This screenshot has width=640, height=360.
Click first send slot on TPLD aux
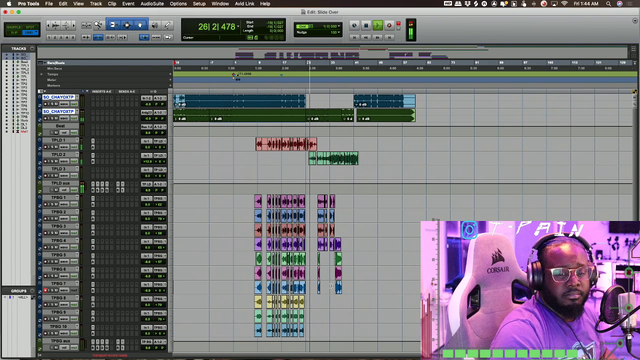(x=118, y=184)
